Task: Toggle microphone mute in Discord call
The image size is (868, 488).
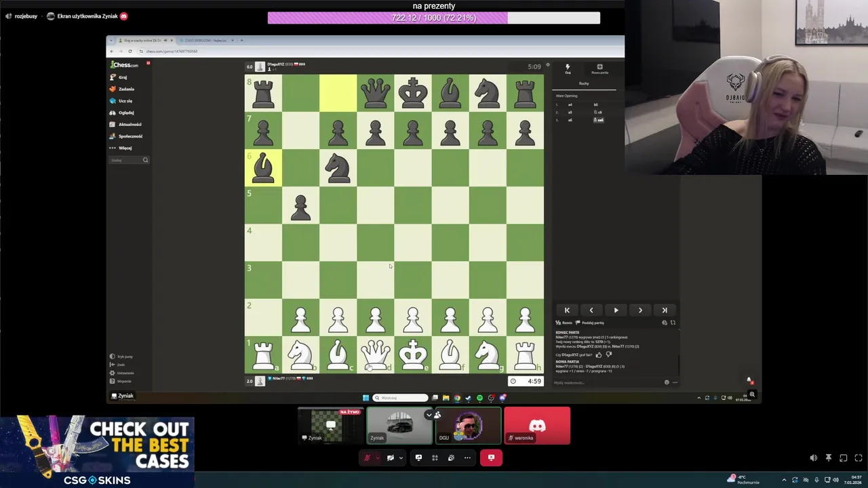Action: pos(368,457)
